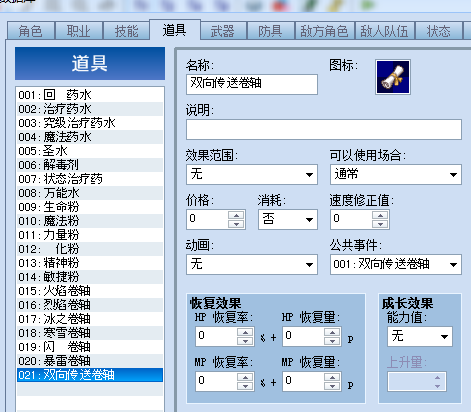The height and width of the screenshot is (412, 471).
Task: Select item 013: 精神粉
Action: click(90, 263)
